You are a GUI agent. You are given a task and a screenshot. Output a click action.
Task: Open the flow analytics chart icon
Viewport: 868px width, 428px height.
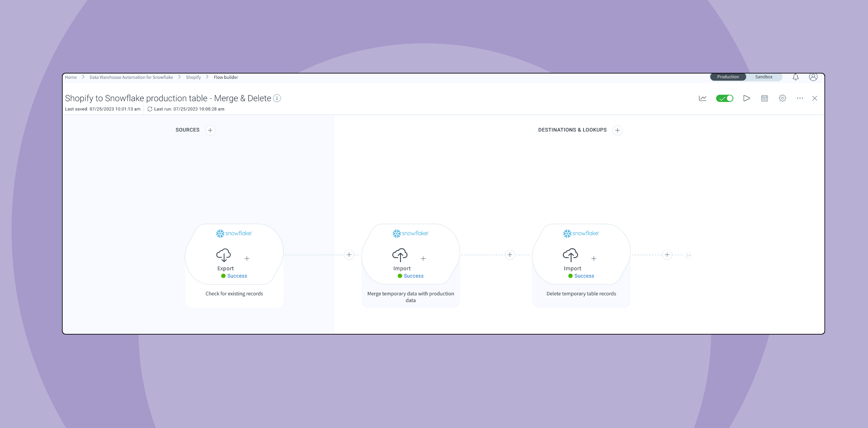pos(703,98)
